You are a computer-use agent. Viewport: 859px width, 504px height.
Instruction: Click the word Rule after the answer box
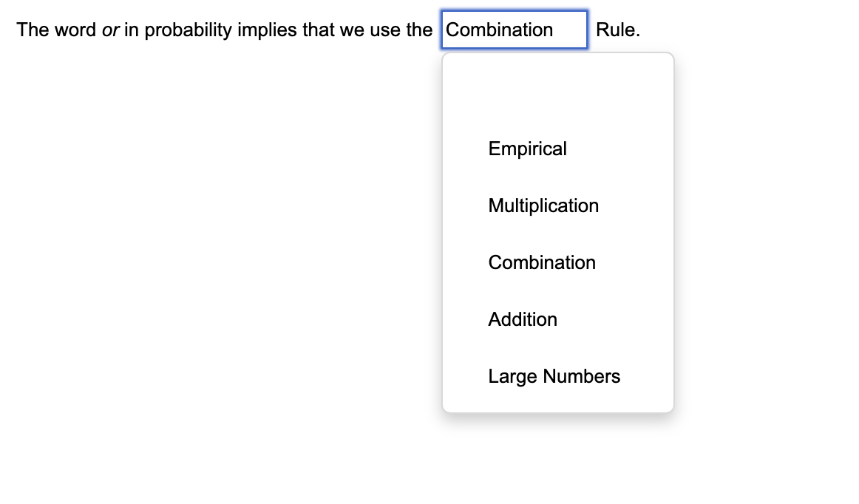tap(618, 30)
